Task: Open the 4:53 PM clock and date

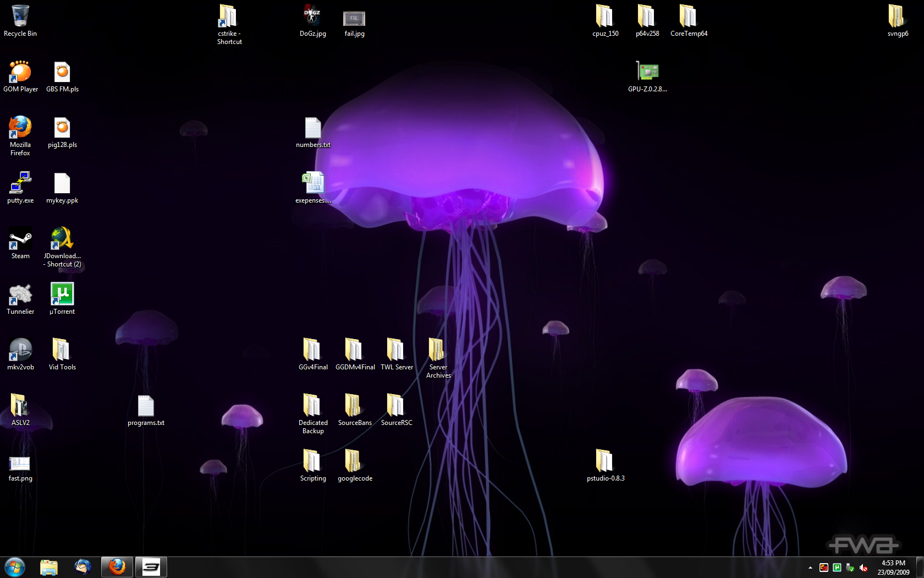Action: point(893,568)
